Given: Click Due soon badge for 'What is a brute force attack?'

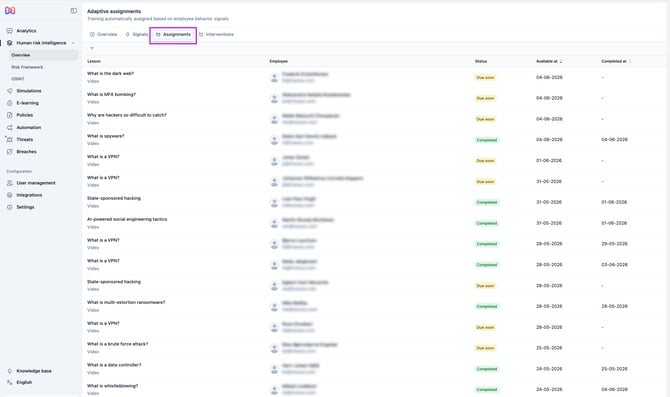Looking at the screenshot, I should click(x=485, y=348).
